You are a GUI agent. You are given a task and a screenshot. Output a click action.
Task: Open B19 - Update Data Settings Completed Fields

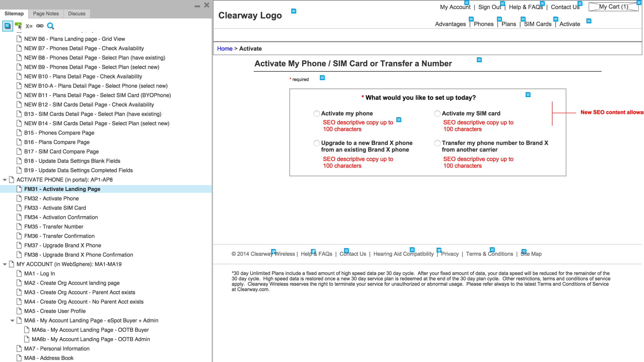point(78,170)
